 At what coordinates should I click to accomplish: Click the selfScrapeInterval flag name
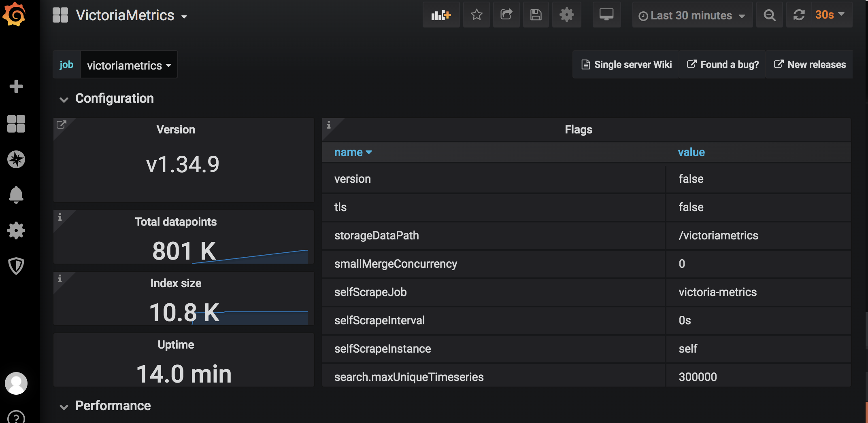(379, 320)
